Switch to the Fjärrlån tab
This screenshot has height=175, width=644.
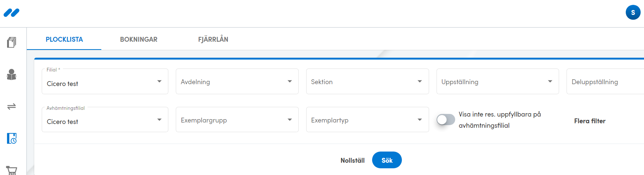coord(213,39)
